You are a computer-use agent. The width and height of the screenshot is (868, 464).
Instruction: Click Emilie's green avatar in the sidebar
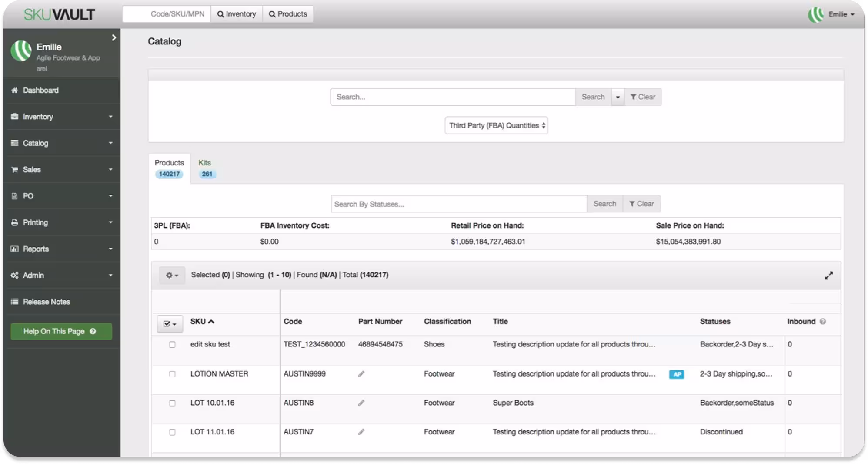(x=21, y=51)
